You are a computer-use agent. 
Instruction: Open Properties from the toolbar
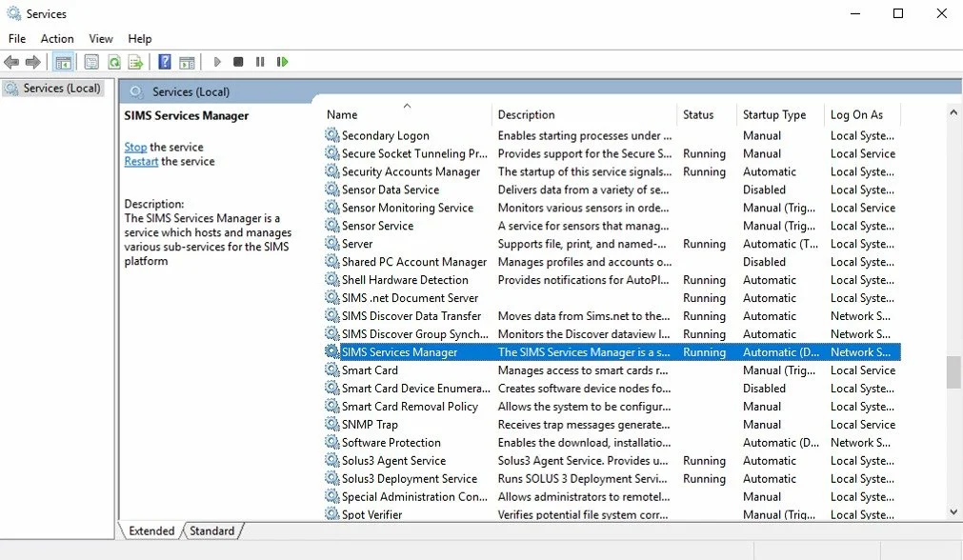[x=91, y=62]
